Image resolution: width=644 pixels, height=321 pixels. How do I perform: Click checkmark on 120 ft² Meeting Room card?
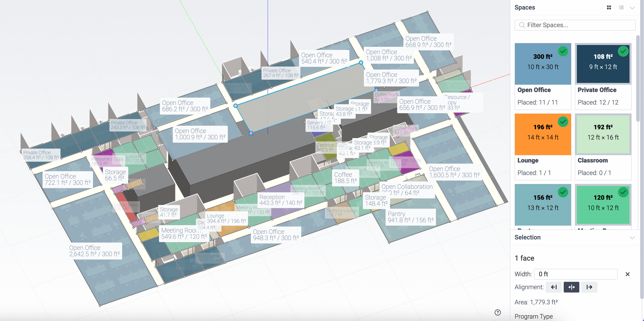623,192
